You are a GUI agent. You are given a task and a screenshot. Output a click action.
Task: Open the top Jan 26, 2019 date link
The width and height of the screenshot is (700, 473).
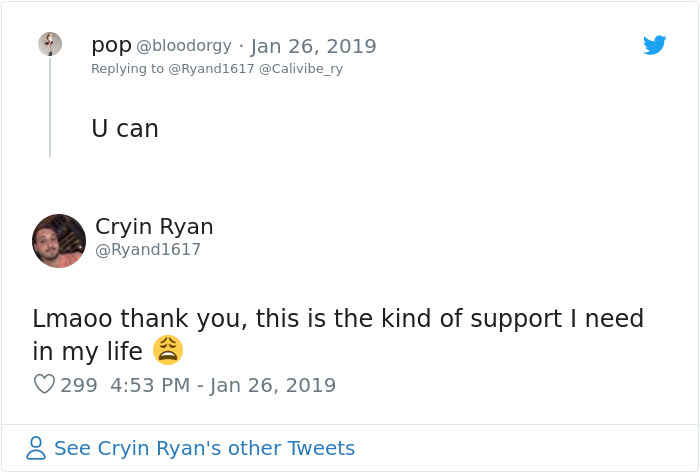313,46
